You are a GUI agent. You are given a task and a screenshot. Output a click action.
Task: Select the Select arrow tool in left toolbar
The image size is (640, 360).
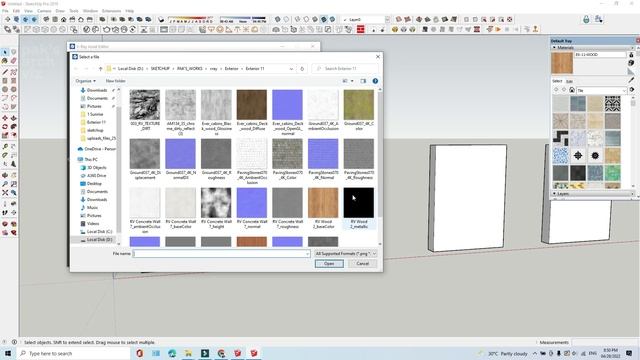click(5, 52)
